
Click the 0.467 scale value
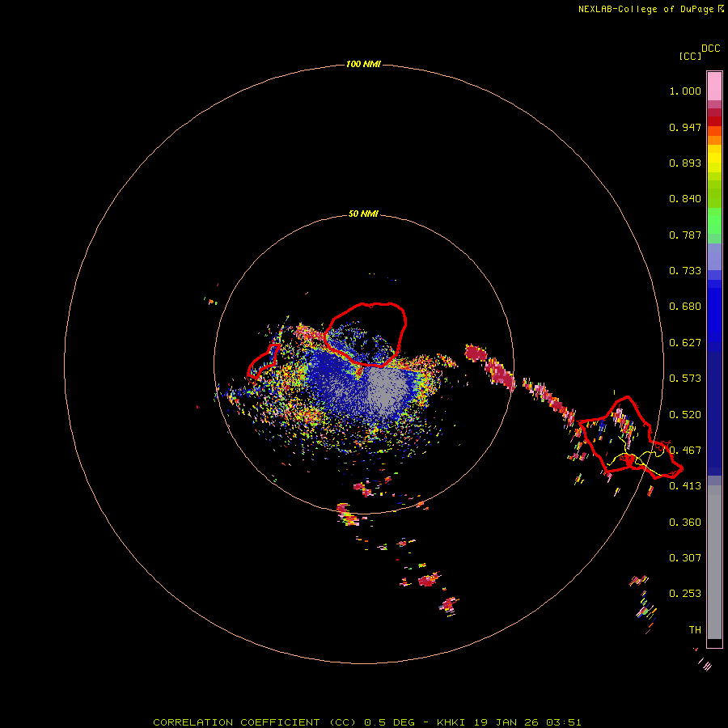click(685, 451)
